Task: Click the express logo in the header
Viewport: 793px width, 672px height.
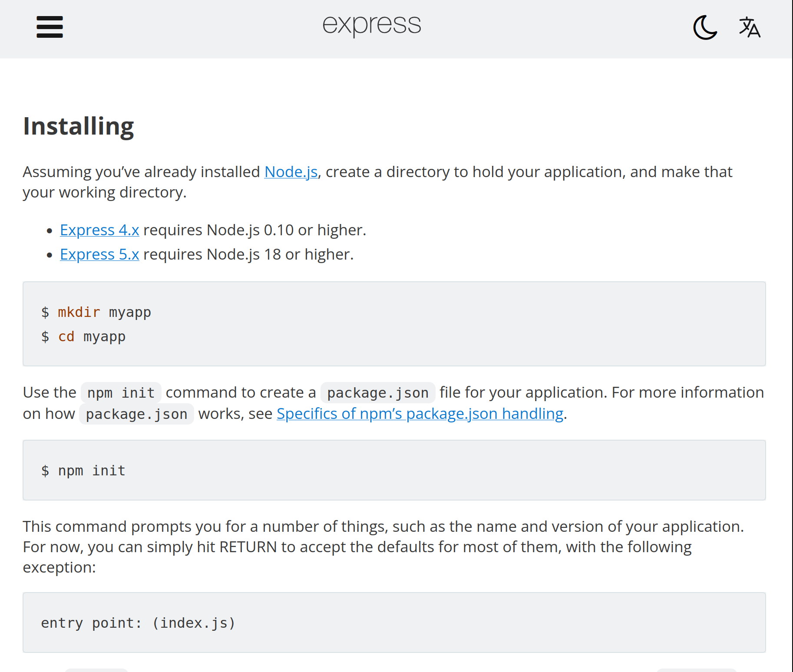Action: coord(372,25)
